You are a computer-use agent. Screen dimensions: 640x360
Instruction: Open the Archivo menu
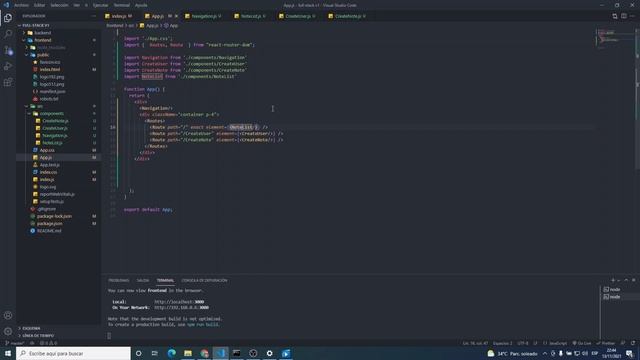pyautogui.click(x=21, y=5)
